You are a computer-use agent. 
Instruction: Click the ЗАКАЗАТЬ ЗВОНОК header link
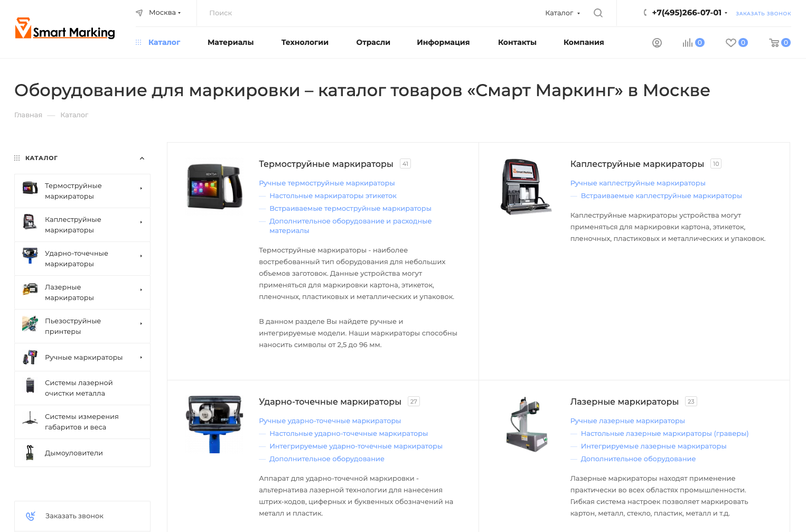[763, 14]
